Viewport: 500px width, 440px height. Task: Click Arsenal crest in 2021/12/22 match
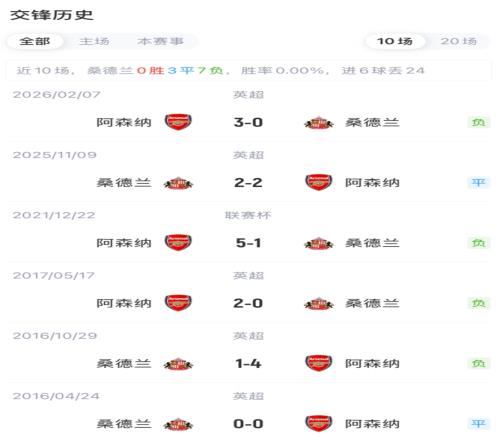[178, 243]
